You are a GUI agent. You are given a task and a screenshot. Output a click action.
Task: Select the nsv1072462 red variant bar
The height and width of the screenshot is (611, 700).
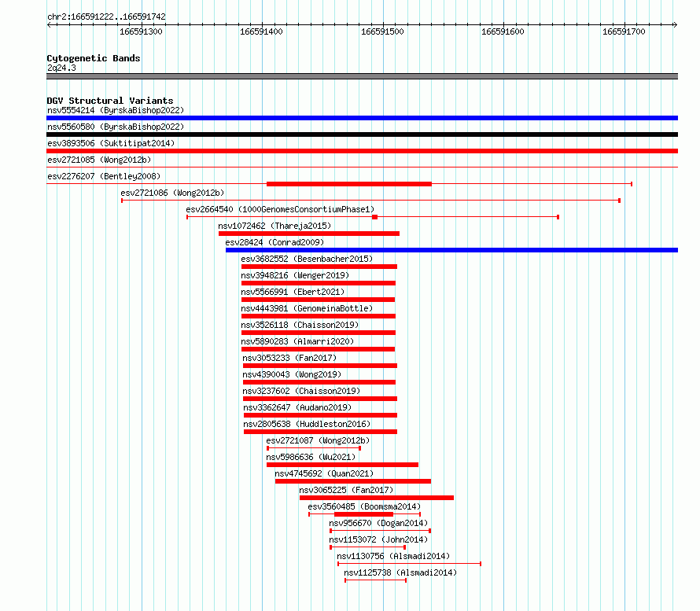(309, 234)
